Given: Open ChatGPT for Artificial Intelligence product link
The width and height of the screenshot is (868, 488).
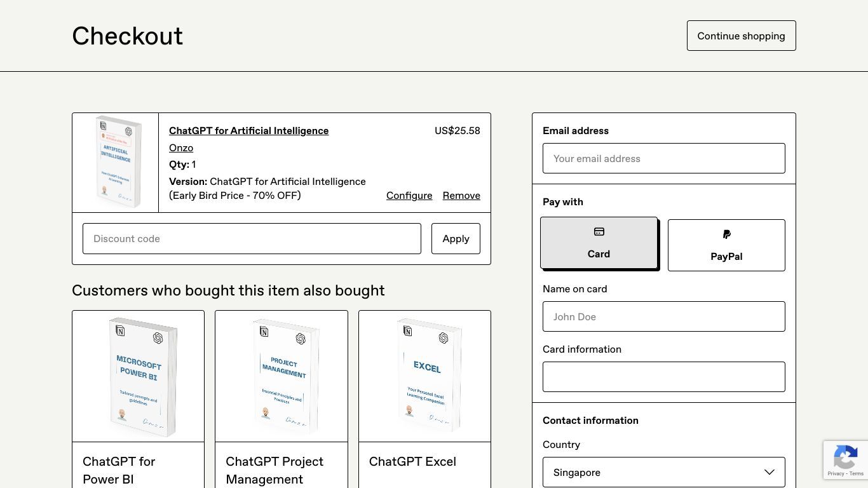Looking at the screenshot, I should coord(248,130).
